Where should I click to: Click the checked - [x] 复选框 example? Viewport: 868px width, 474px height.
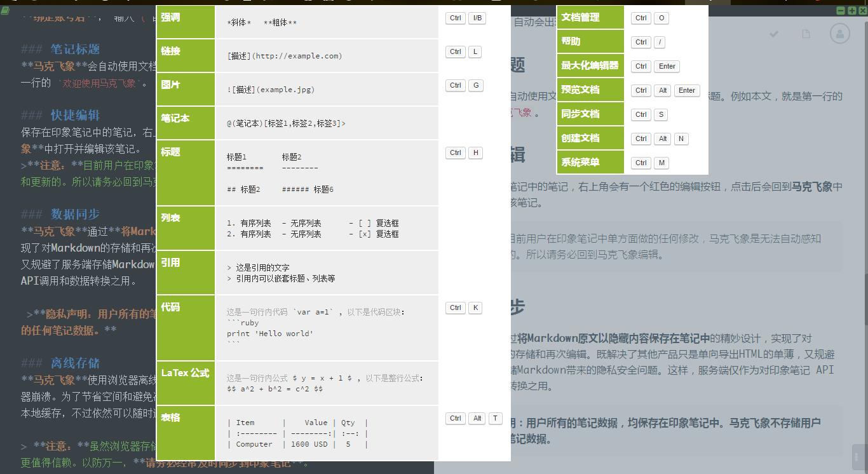(x=374, y=234)
